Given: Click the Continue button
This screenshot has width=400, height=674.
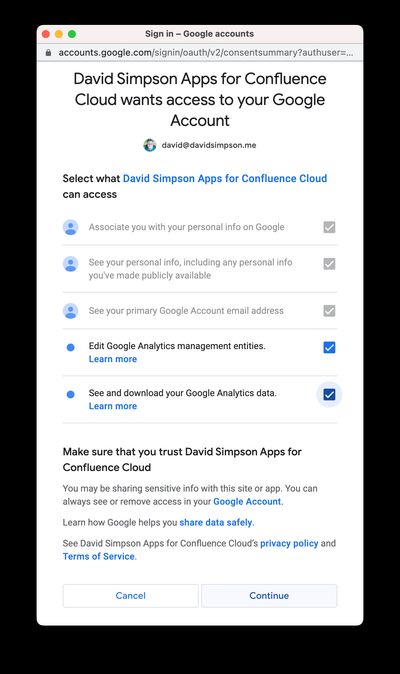Looking at the screenshot, I should pos(269,595).
